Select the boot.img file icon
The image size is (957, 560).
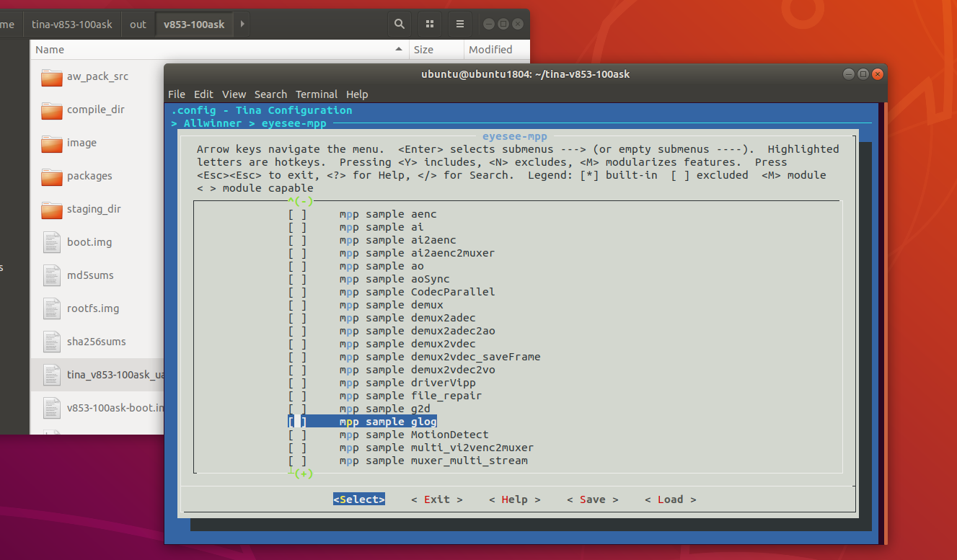pos(52,242)
